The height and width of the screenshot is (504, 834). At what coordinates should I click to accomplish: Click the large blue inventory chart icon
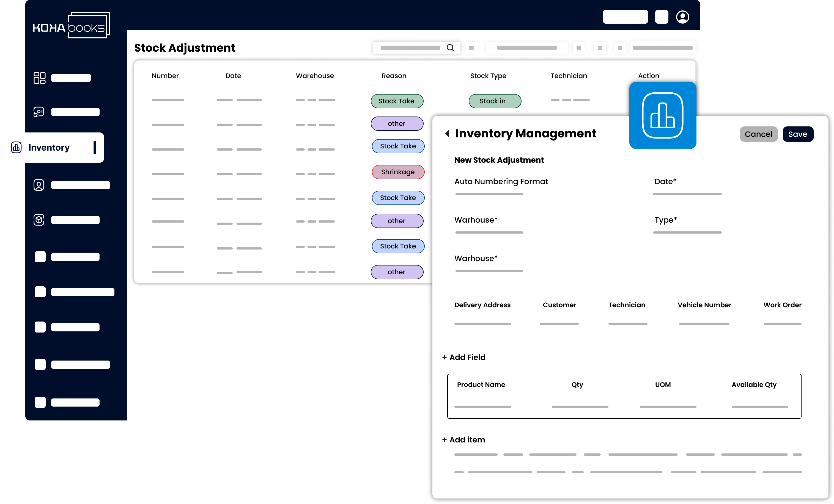(x=662, y=115)
